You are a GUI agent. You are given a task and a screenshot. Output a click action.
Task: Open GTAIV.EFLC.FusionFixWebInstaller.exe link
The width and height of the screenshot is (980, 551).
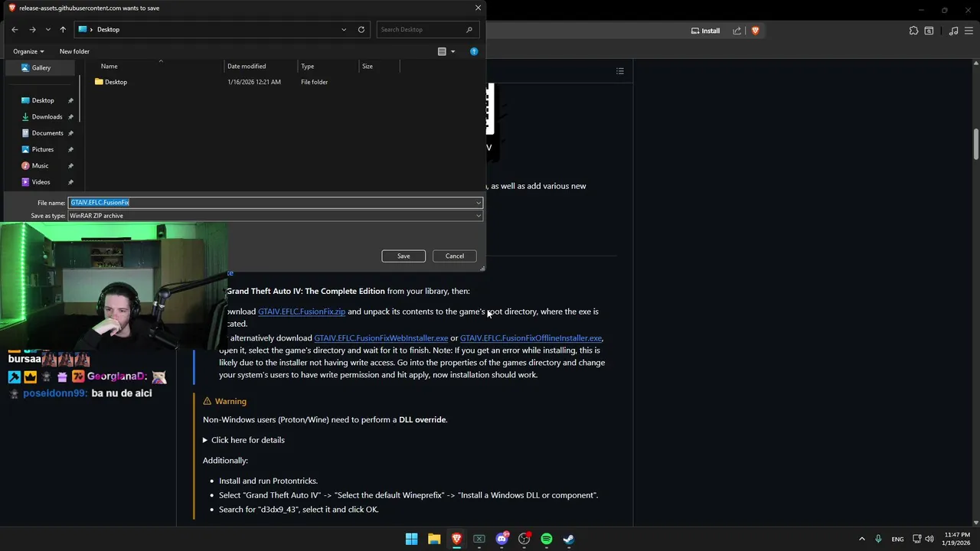(x=381, y=337)
